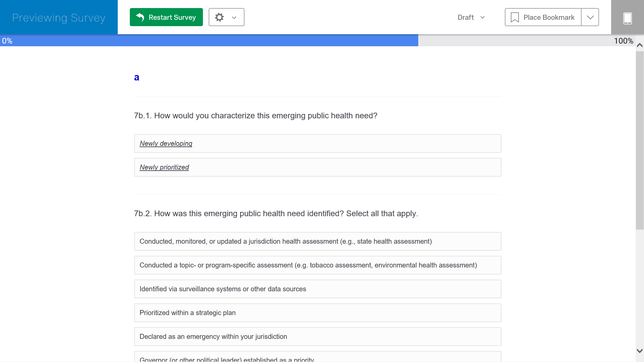
Task: Expand chevron beside settings gear
Action: (234, 17)
